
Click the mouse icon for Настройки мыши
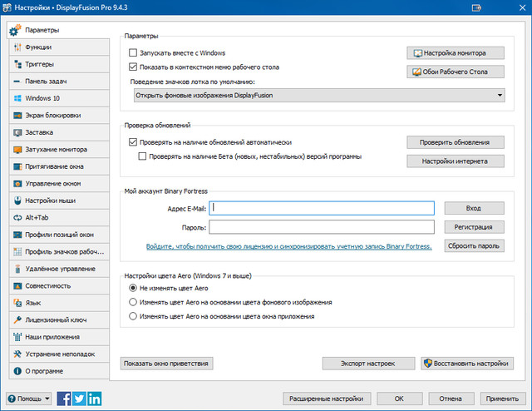[x=17, y=201]
